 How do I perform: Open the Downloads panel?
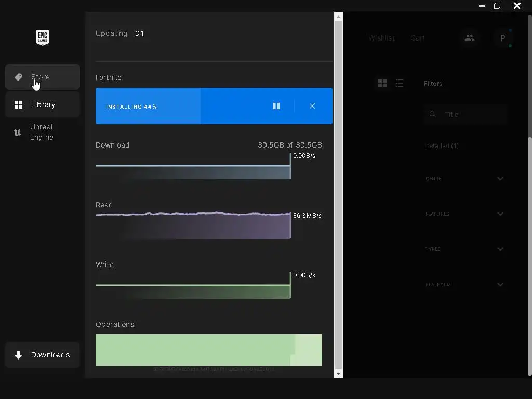tap(43, 355)
